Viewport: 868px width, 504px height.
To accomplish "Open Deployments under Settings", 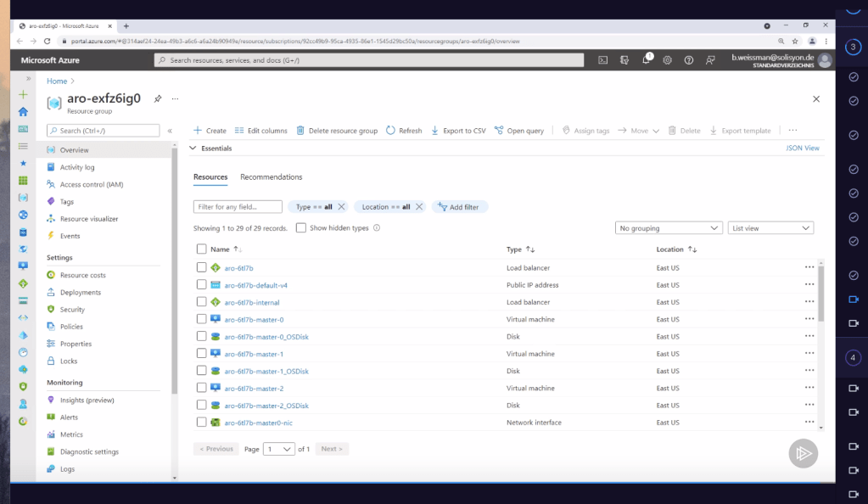I will [x=81, y=293].
